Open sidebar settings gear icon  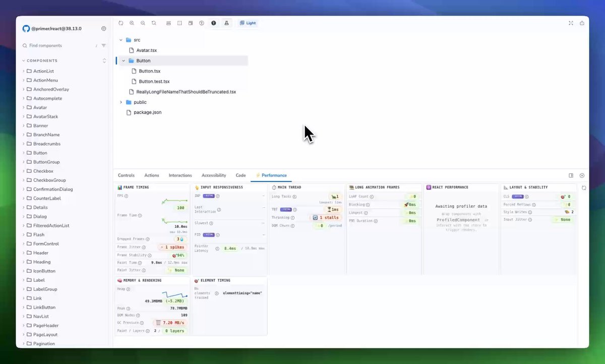(104, 29)
